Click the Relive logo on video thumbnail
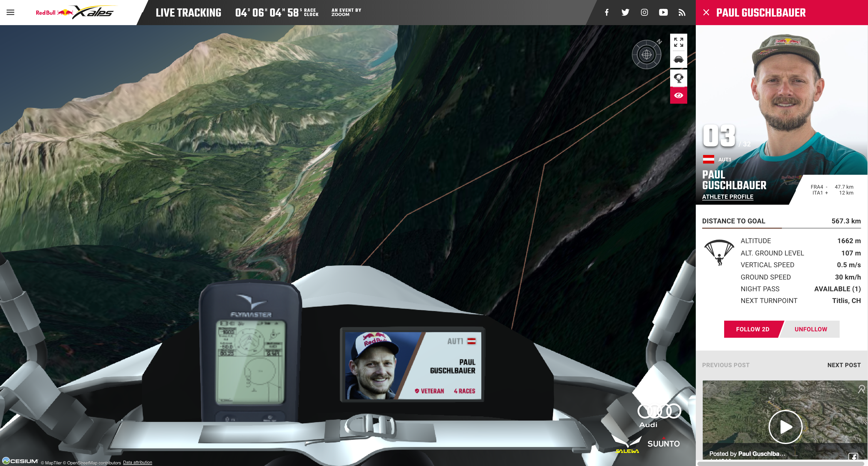Viewport: 868px width, 466px height. coord(861,389)
